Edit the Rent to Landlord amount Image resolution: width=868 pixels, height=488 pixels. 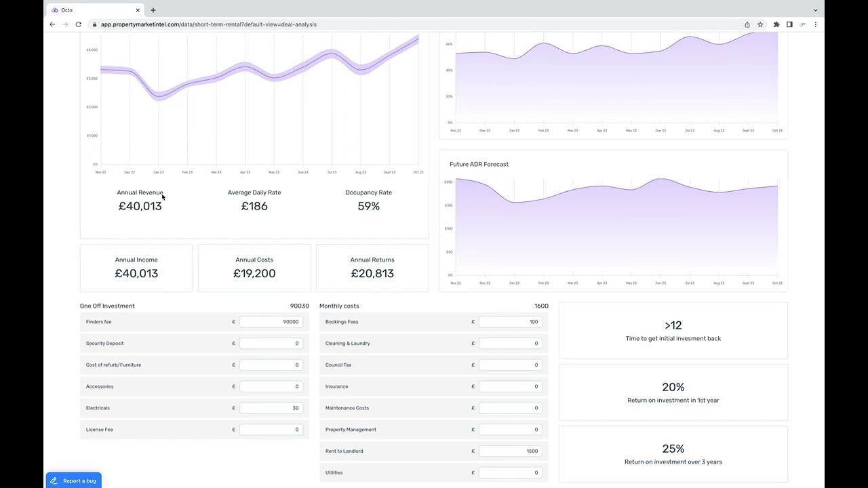point(510,451)
